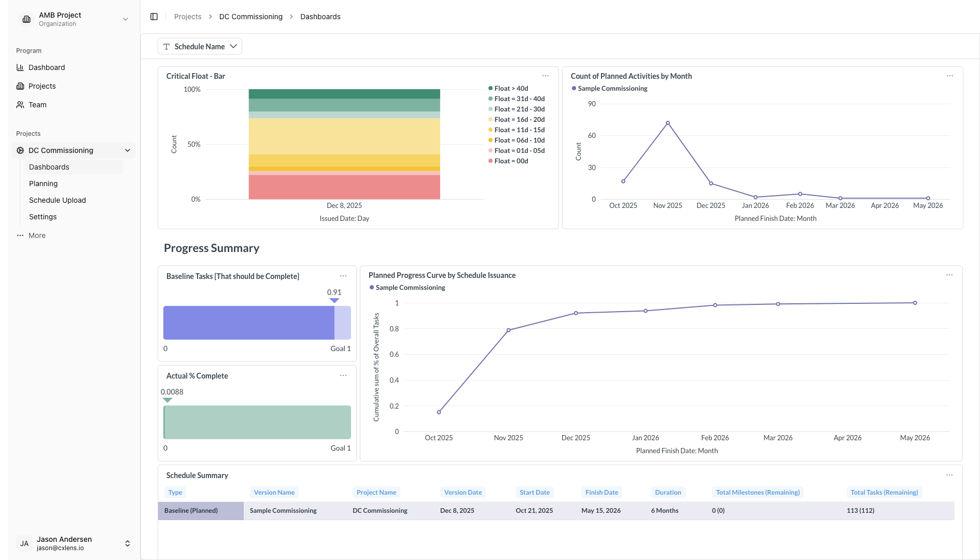Open the More options in the Projects sidebar

tap(31, 235)
